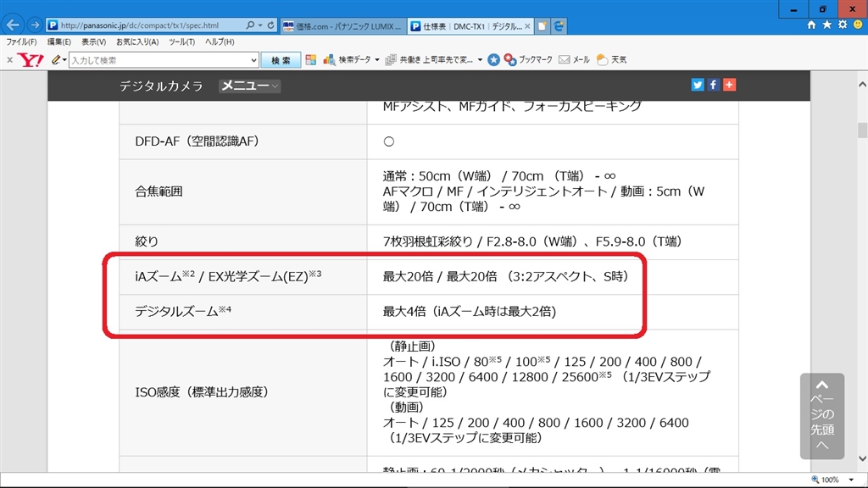
Task: Click the 最大4倍(iAズーム時は最大2倍) value
Action: coord(470,312)
